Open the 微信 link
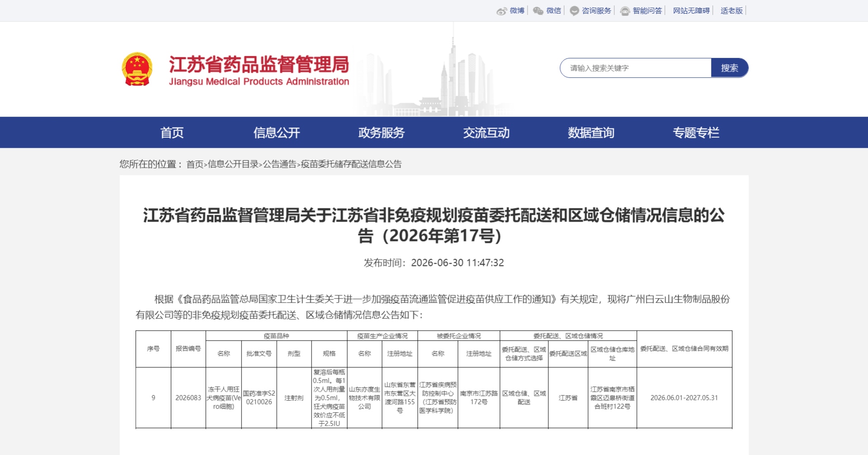 tap(553, 10)
